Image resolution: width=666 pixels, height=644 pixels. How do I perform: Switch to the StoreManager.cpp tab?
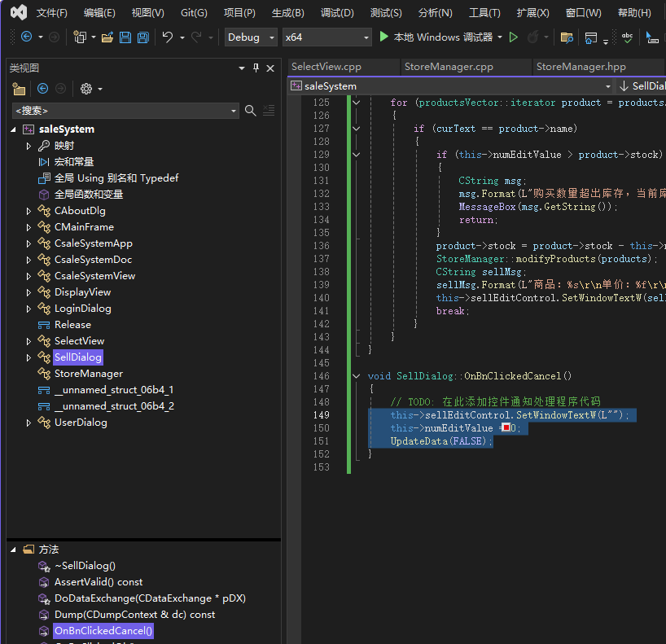(x=448, y=67)
